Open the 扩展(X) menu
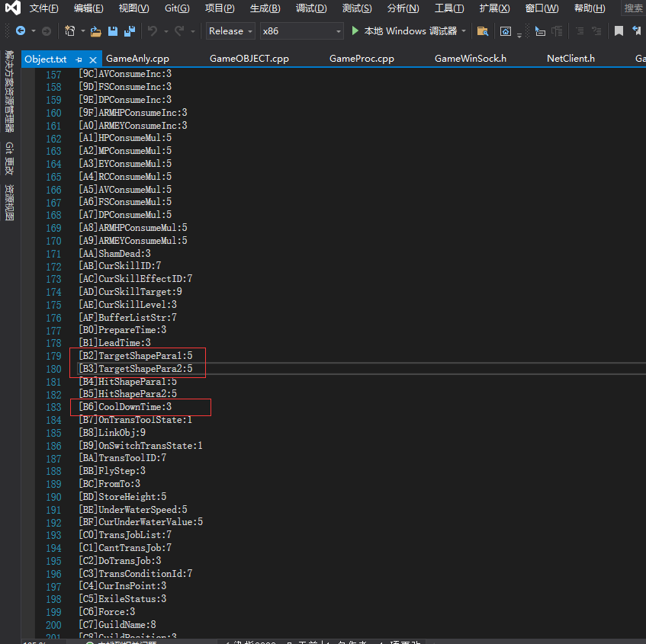This screenshot has height=644, width=646. coord(494,8)
